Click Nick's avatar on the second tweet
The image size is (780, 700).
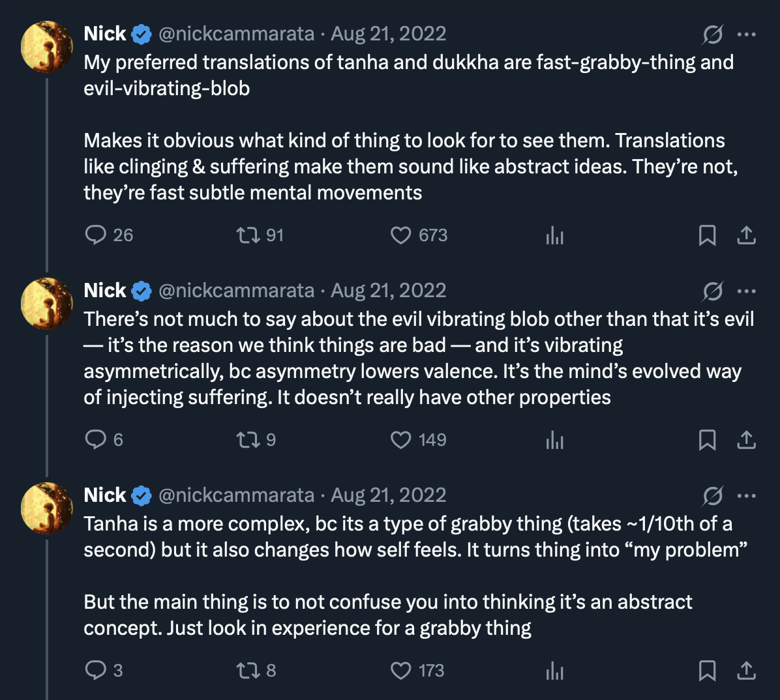coord(46,303)
